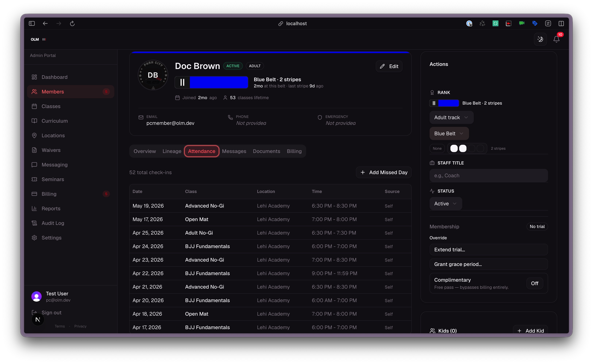The height and width of the screenshot is (364, 593).
Task: Open the Audit Log icon in sidebar
Action: pos(35,223)
